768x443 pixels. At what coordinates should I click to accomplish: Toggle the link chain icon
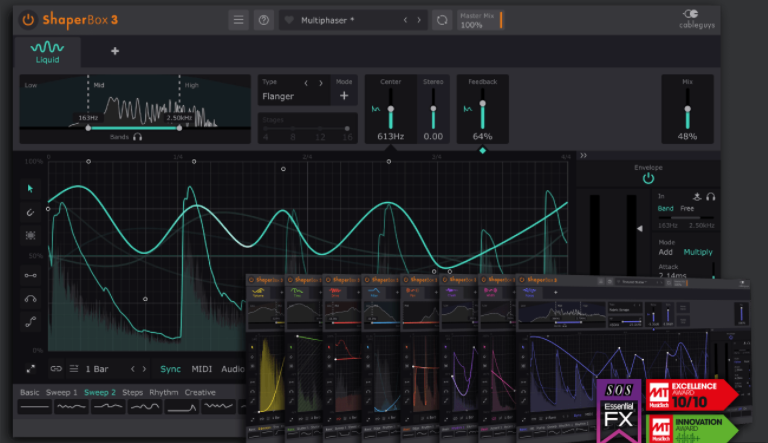[56, 369]
